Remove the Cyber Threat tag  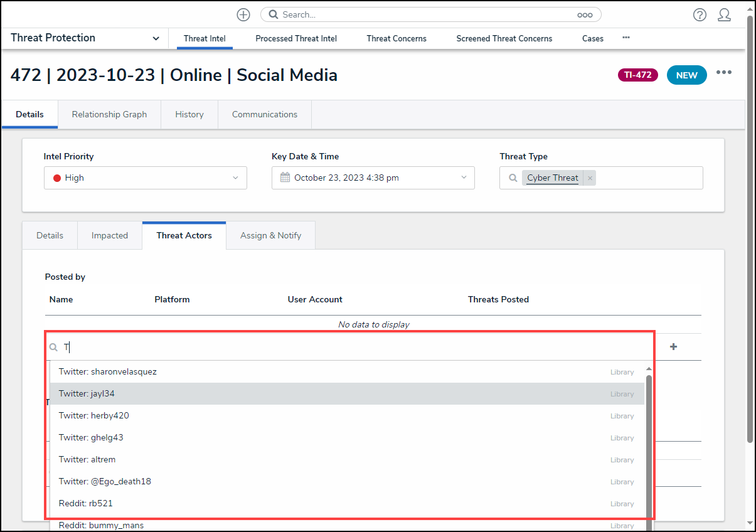point(590,178)
